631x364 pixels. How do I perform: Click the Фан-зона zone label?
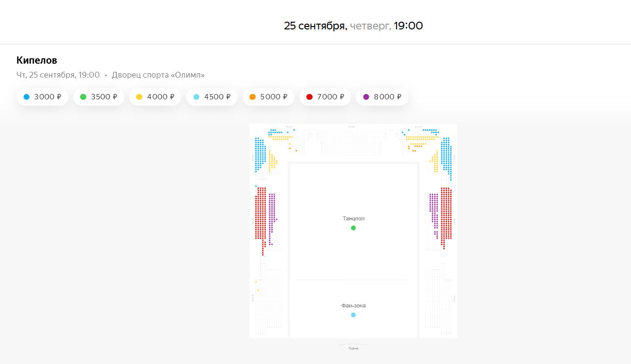click(353, 305)
